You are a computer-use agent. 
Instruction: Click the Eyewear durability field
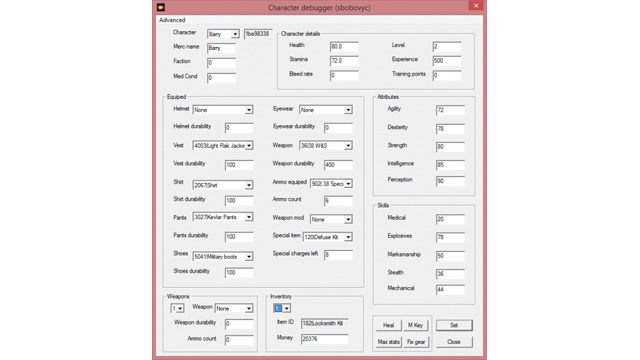(x=338, y=128)
